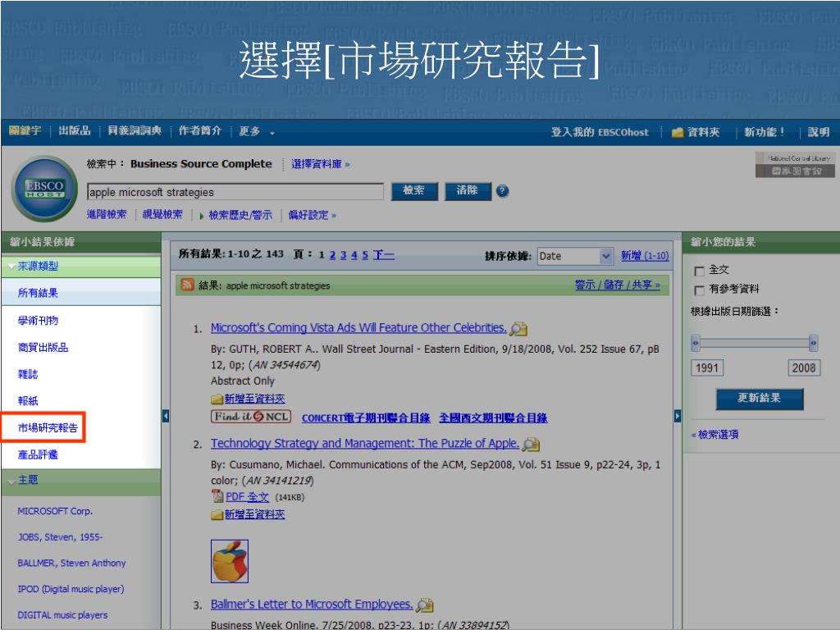Click the 檢索 search button

[414, 191]
